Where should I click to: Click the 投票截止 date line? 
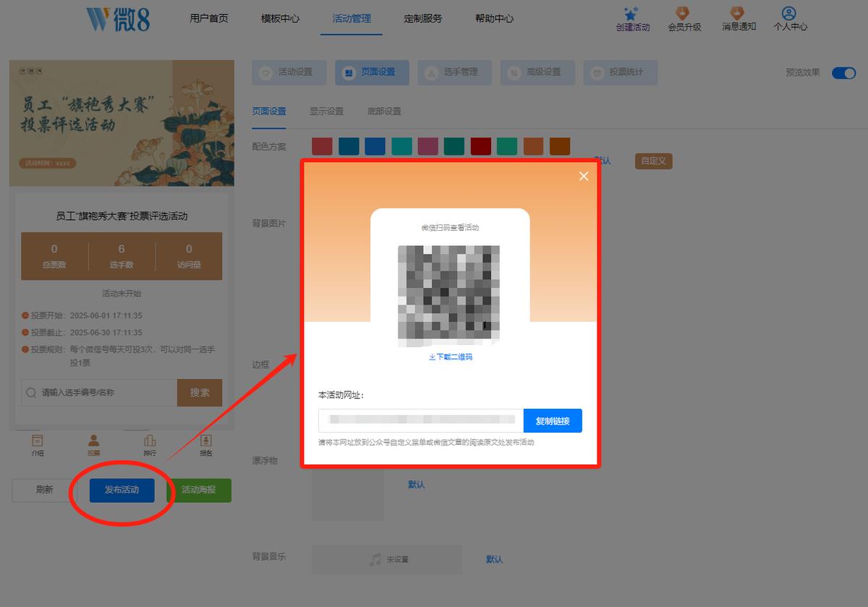82,333
